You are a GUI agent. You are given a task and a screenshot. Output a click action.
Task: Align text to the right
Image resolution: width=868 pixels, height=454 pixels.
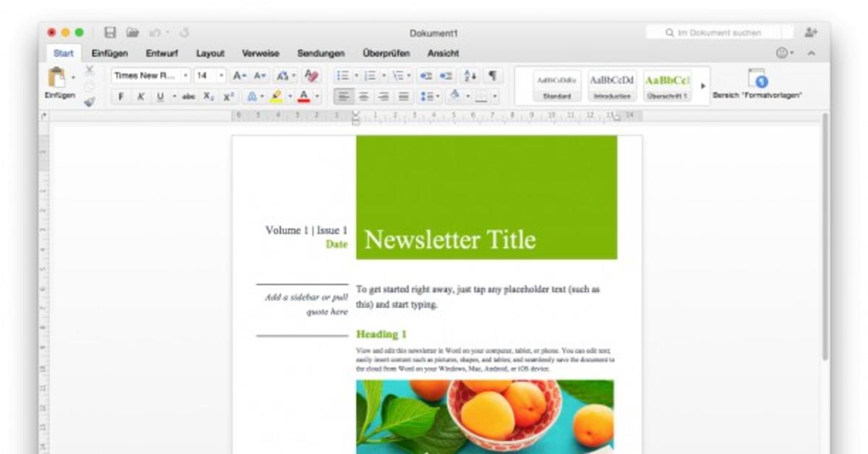pos(384,96)
